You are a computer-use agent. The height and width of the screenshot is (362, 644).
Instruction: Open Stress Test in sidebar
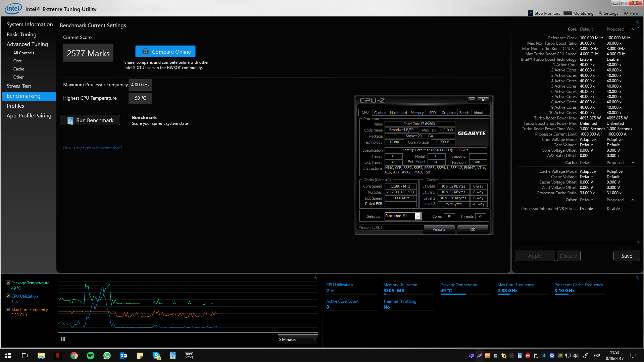click(19, 86)
